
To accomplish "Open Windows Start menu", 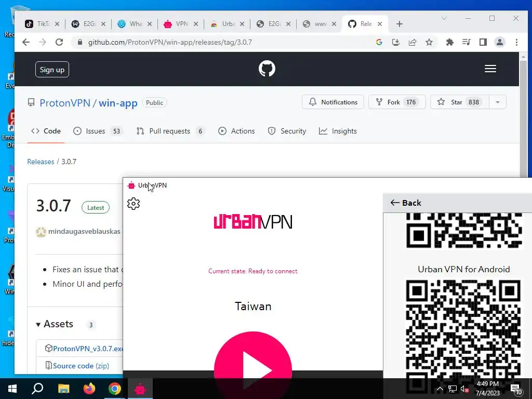I will tap(12, 389).
